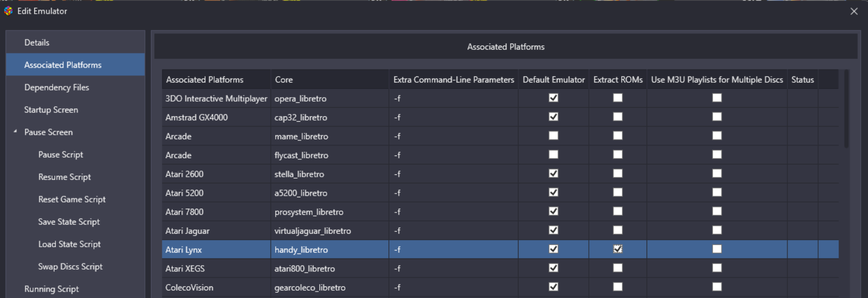Screen dimensions: 868x298
Task: Enable Extract ROMs for 3DO Interactive Multiplayer
Action: pyautogui.click(x=618, y=98)
